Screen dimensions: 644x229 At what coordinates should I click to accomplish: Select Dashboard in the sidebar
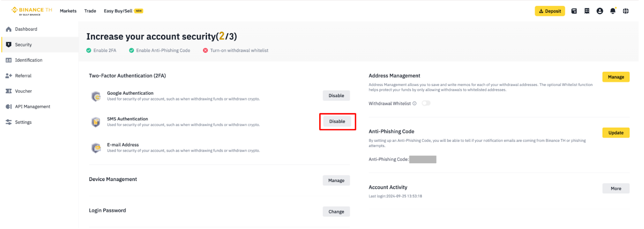(x=26, y=29)
